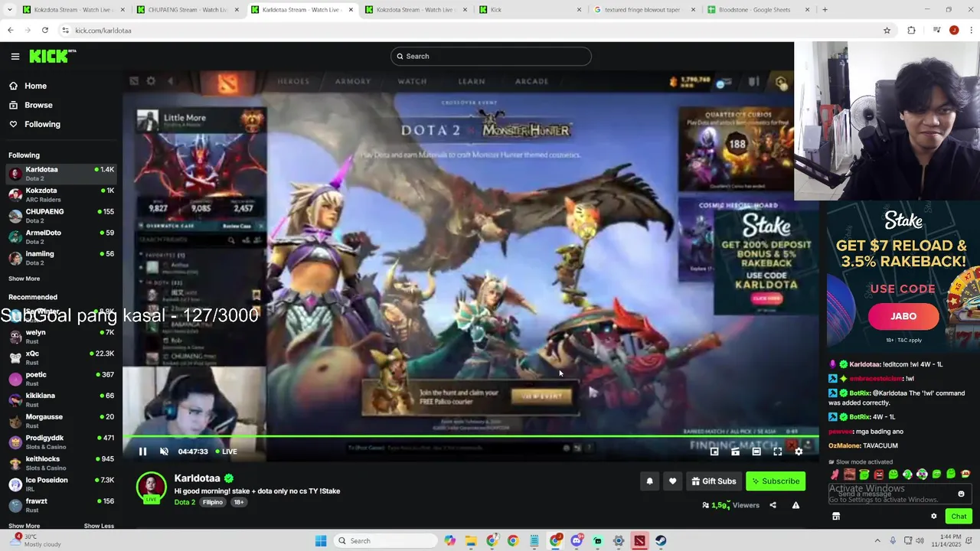The width and height of the screenshot is (980, 551).
Task: Click the Kick search box
Action: pos(491,56)
